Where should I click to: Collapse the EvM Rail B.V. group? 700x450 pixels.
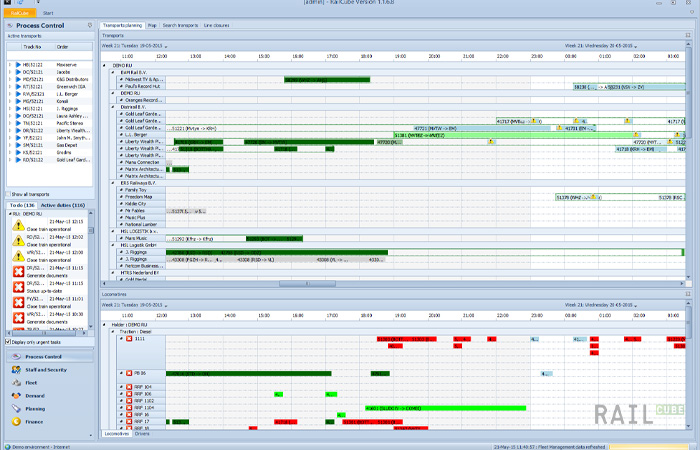tap(113, 72)
